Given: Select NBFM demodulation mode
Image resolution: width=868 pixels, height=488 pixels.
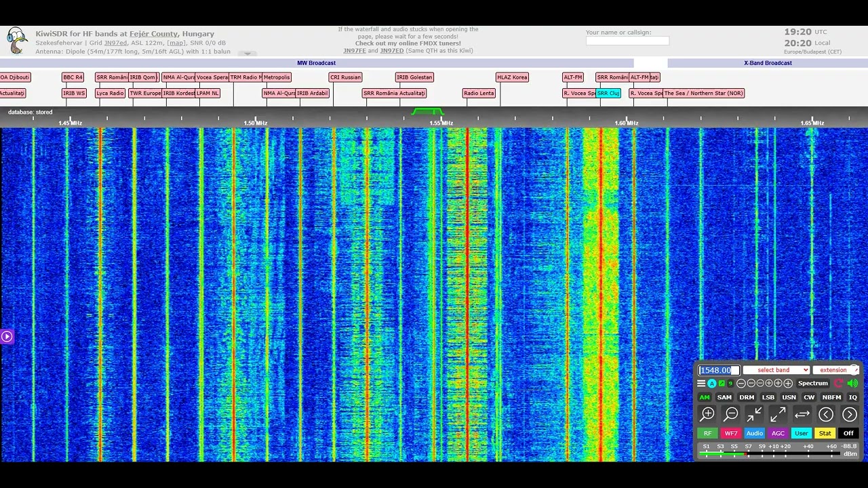Looking at the screenshot, I should [832, 397].
